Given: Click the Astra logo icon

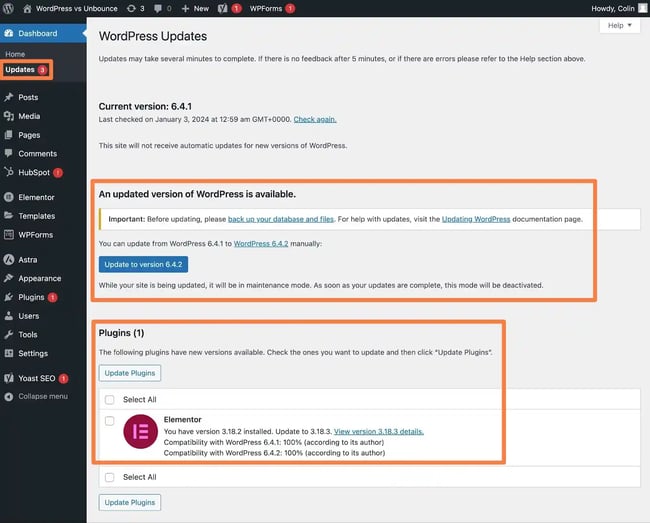Looking at the screenshot, I should point(9,259).
